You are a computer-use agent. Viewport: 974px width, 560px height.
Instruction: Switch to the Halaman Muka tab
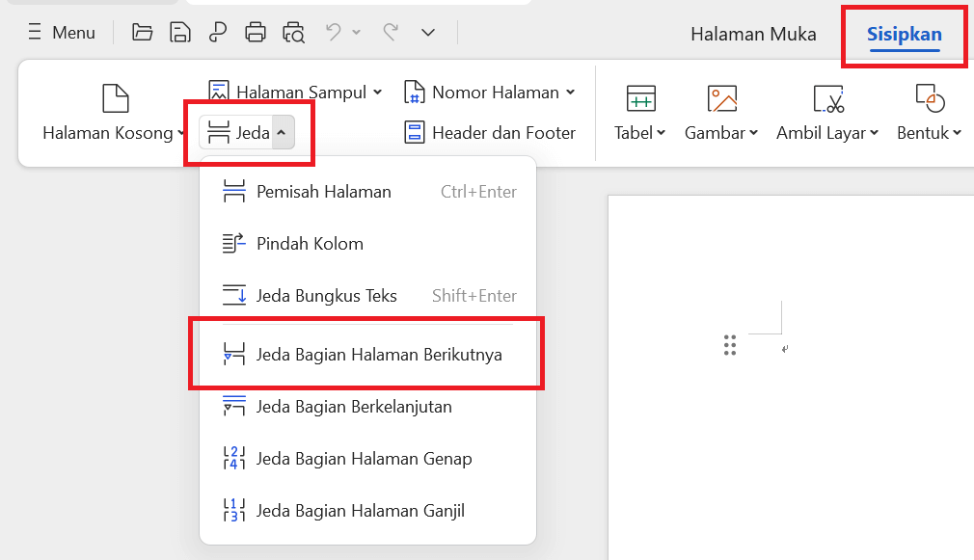coord(753,34)
